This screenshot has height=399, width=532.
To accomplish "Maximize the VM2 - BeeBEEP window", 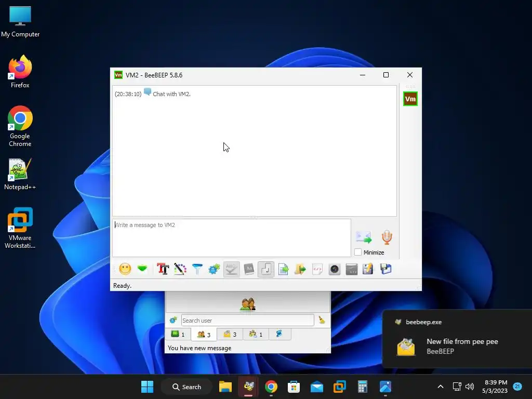I will click(x=386, y=75).
